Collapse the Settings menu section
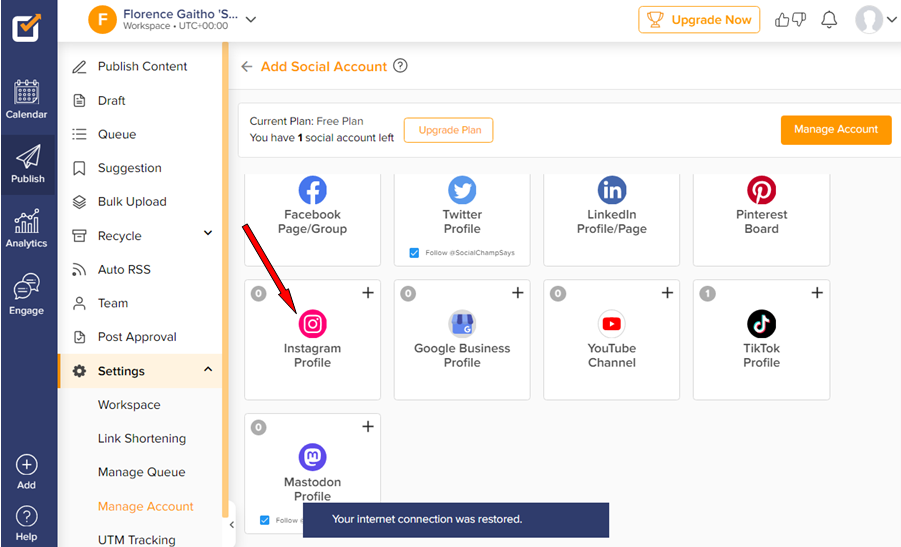The height and width of the screenshot is (547, 901). (208, 370)
